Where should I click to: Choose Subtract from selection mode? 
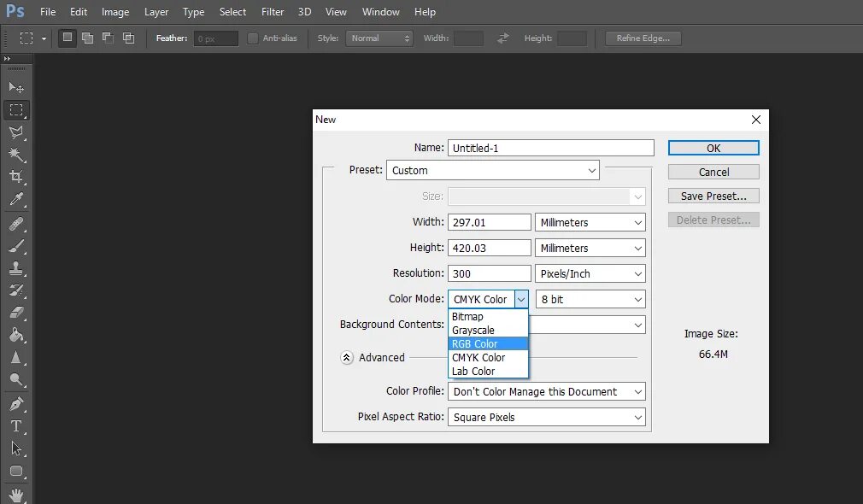tap(108, 38)
